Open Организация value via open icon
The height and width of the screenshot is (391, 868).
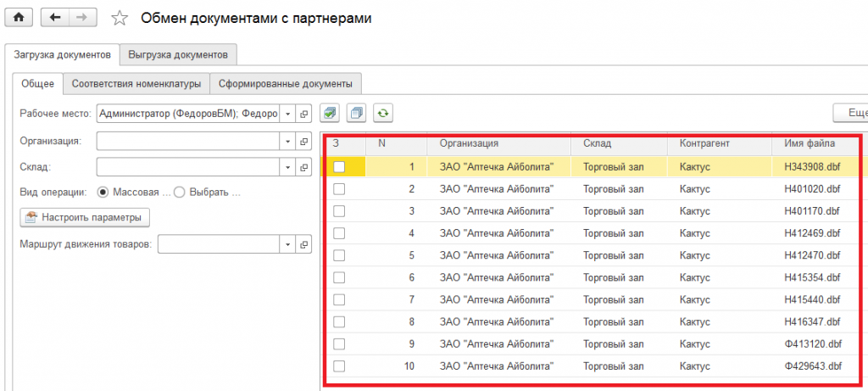304,142
